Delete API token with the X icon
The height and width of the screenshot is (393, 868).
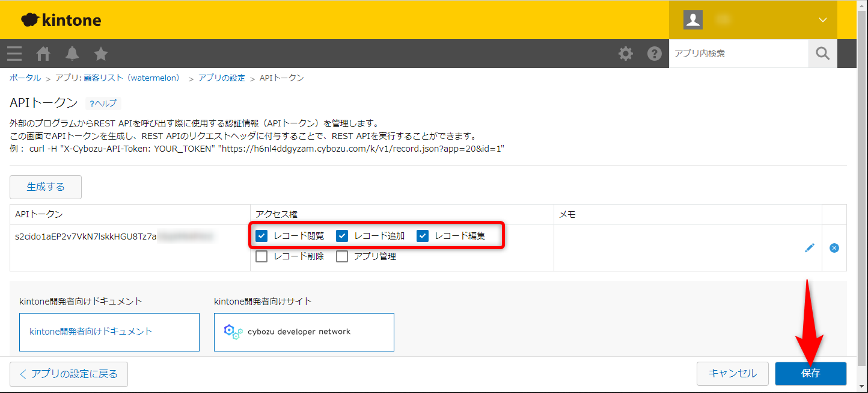[834, 247]
